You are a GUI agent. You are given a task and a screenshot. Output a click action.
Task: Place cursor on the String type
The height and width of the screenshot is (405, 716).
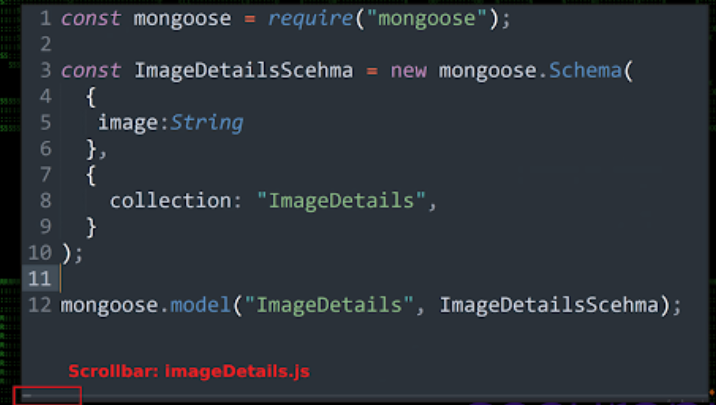click(x=206, y=123)
